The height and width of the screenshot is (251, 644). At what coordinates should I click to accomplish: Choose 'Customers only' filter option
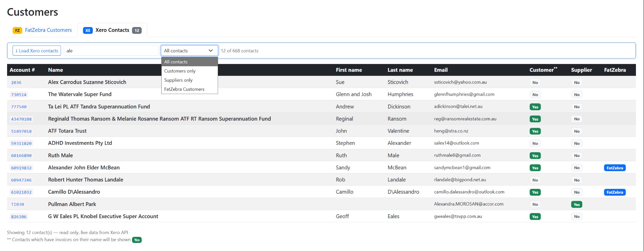pyautogui.click(x=189, y=71)
